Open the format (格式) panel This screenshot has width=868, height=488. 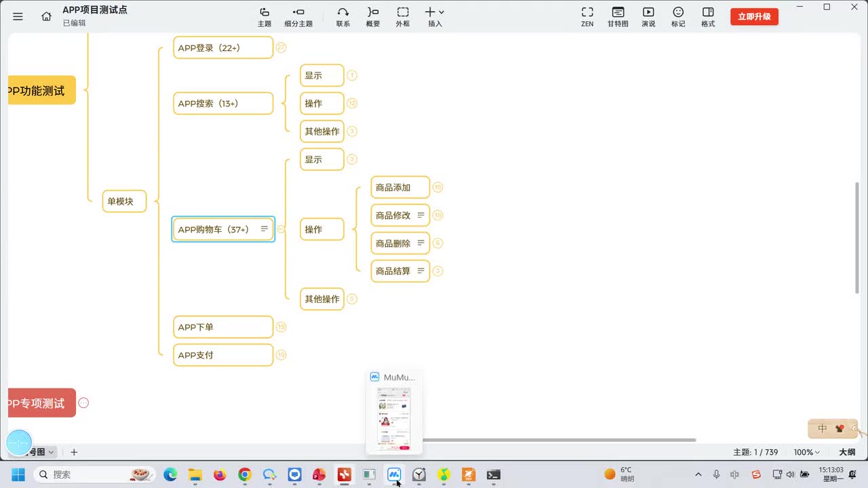click(x=708, y=17)
